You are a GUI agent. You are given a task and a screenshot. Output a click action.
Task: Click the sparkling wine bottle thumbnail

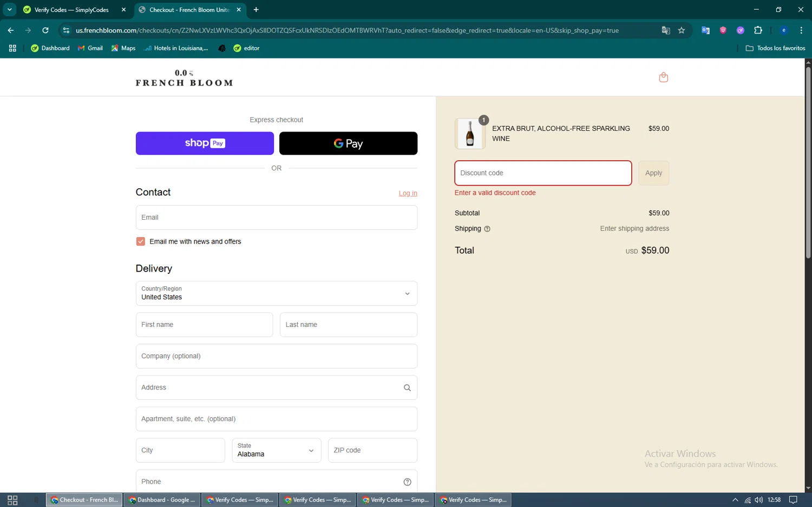point(470,134)
